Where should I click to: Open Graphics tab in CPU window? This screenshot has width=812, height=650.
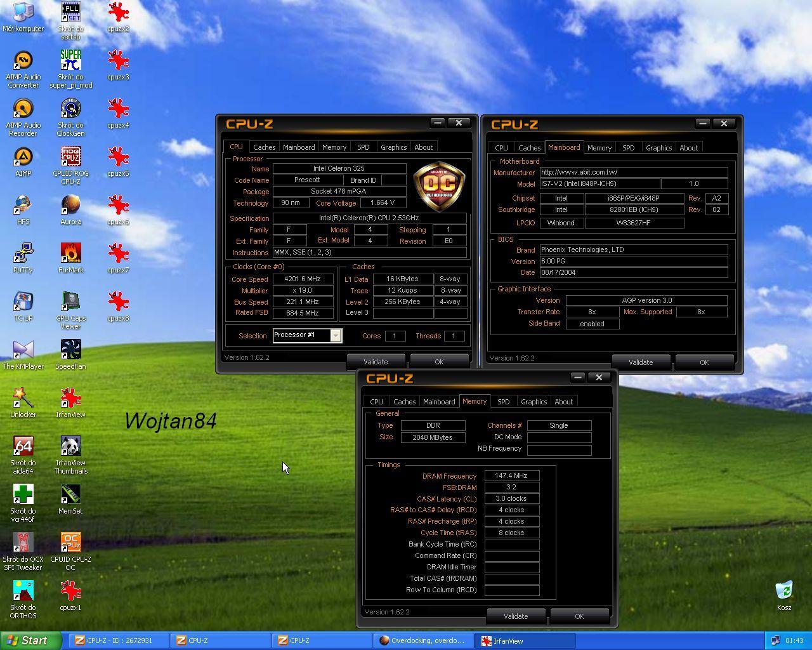[394, 147]
